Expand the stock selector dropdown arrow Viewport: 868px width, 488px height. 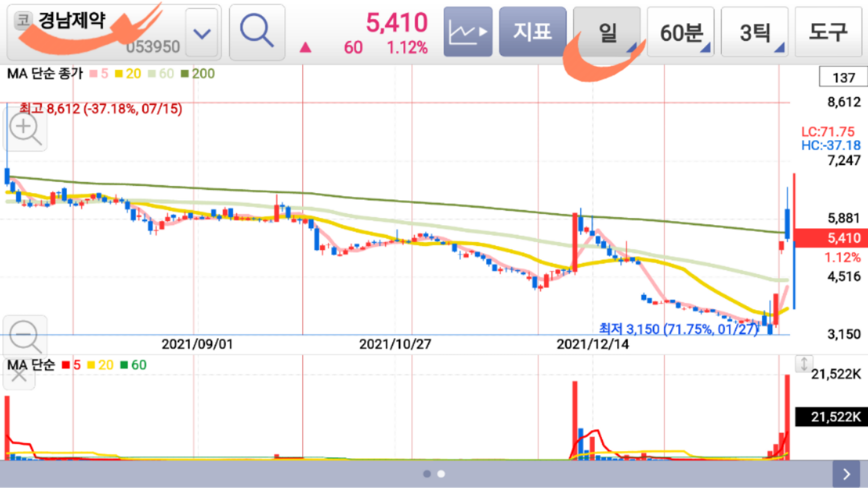[202, 33]
